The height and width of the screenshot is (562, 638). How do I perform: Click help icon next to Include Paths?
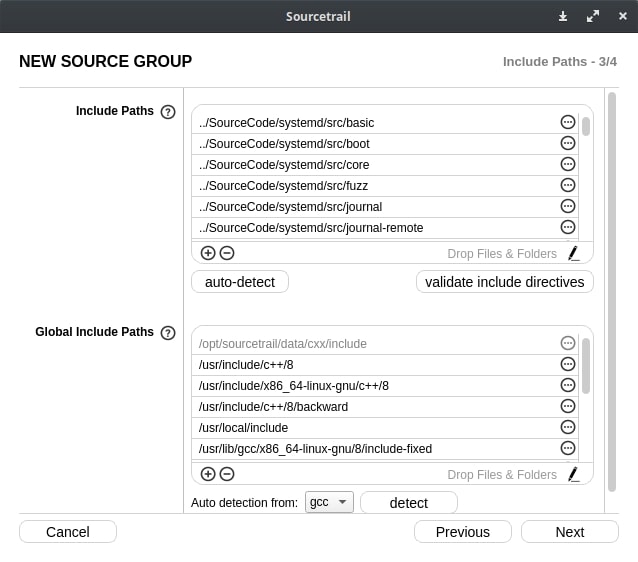[168, 112]
